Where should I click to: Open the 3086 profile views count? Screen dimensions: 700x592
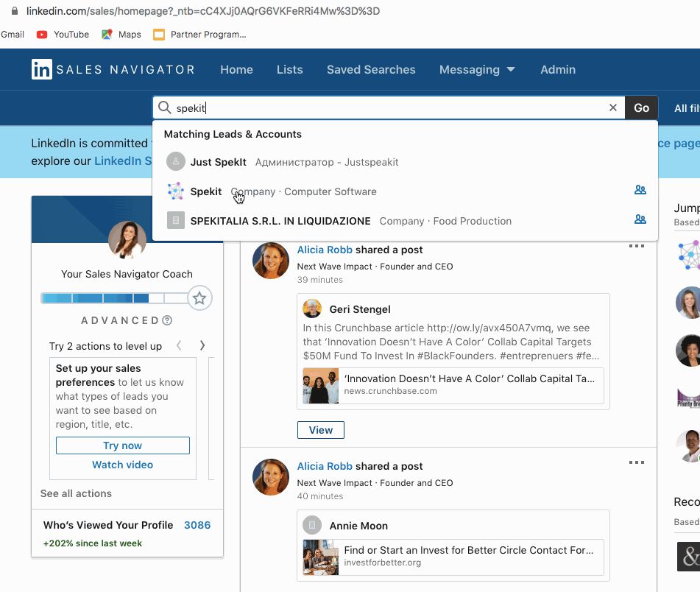pyautogui.click(x=197, y=524)
